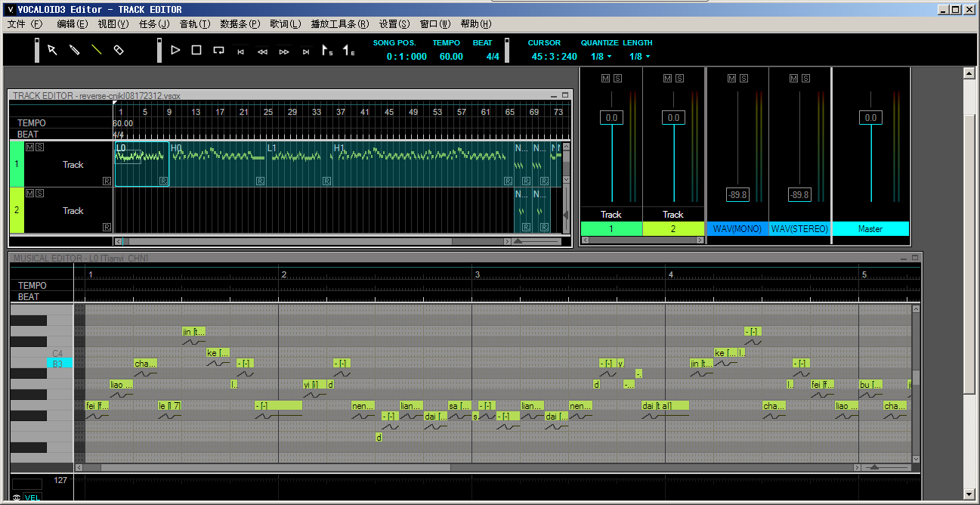This screenshot has height=505, width=980.
Task: Select the arrow pointer tool
Action: 52,50
